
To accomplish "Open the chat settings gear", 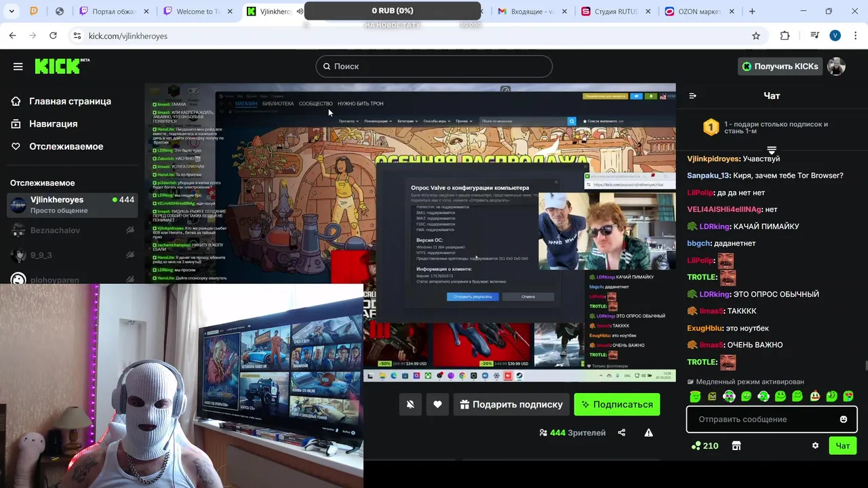I will click(815, 445).
